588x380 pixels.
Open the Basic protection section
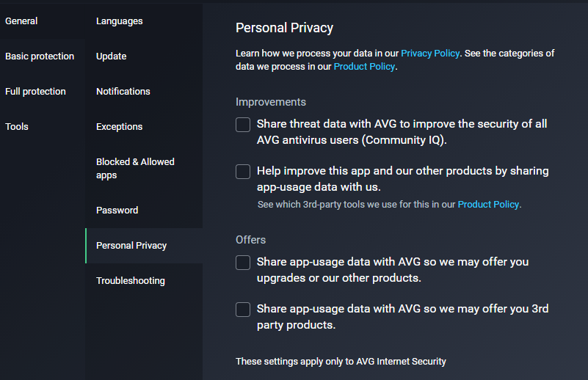pyautogui.click(x=40, y=56)
